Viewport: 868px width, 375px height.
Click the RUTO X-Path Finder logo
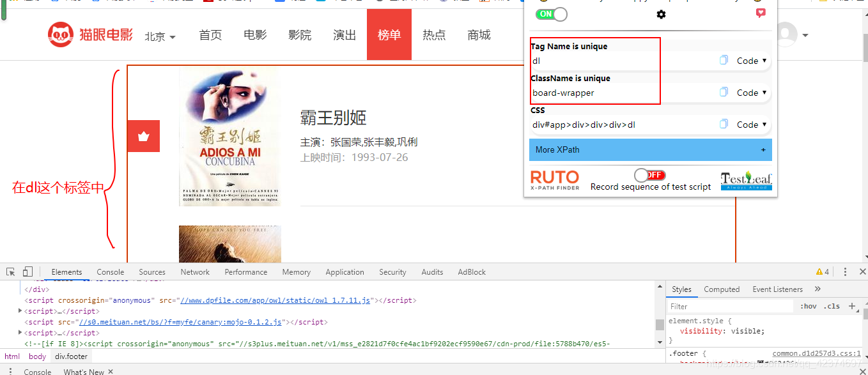coord(555,180)
